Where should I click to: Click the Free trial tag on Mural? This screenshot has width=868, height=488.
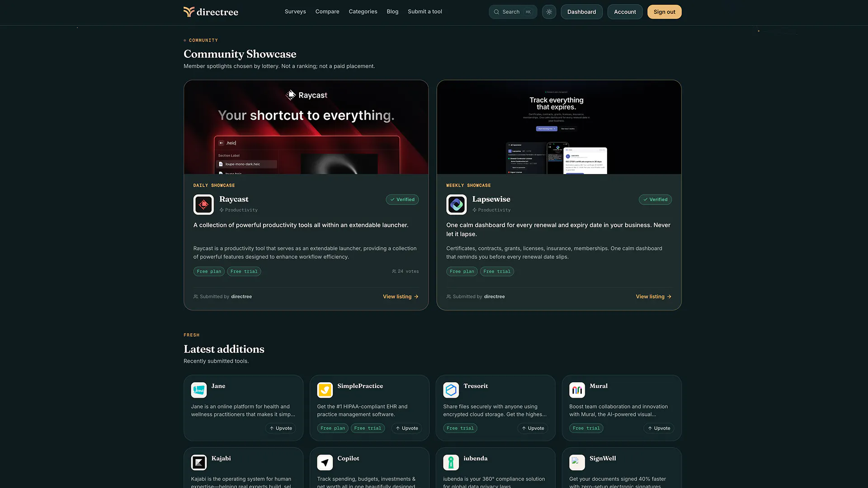(586, 428)
